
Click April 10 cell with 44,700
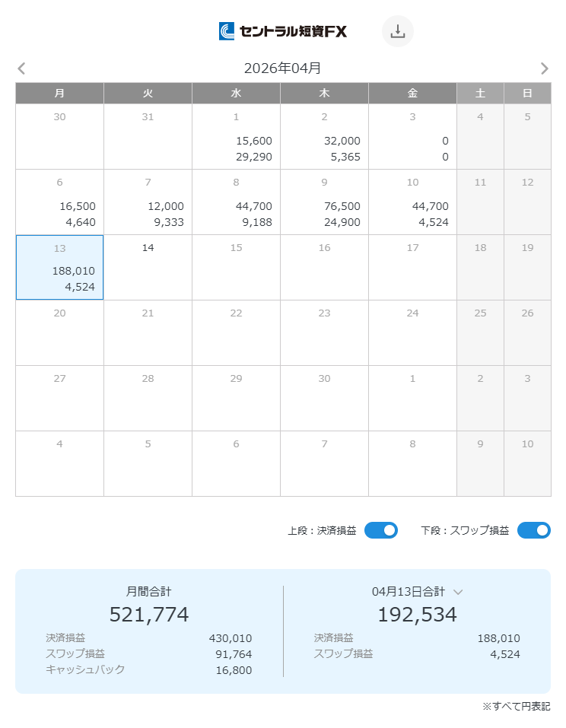413,202
